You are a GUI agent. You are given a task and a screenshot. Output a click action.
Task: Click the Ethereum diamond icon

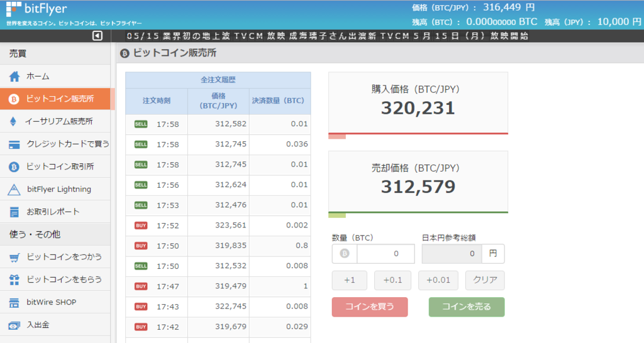point(13,121)
